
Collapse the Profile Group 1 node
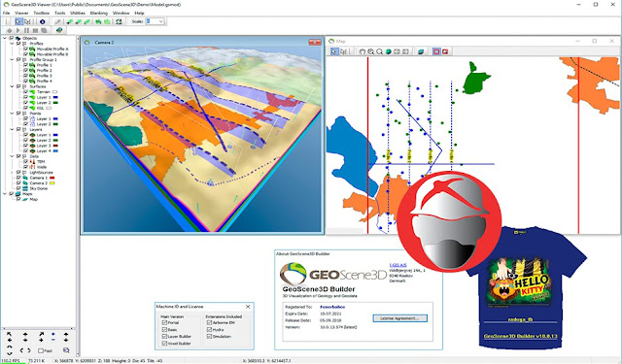(12, 59)
